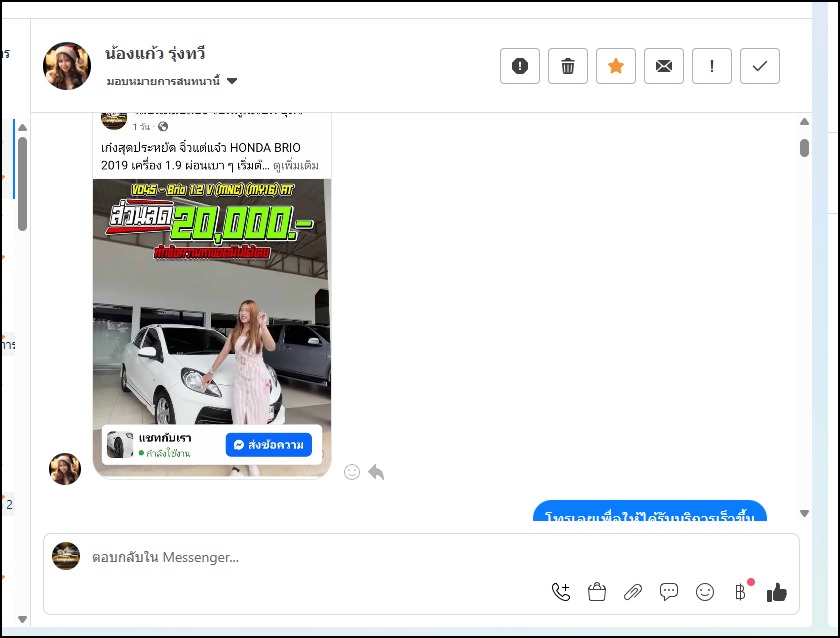Click chat scrollbar up arrow
840x638 pixels.
(x=804, y=122)
